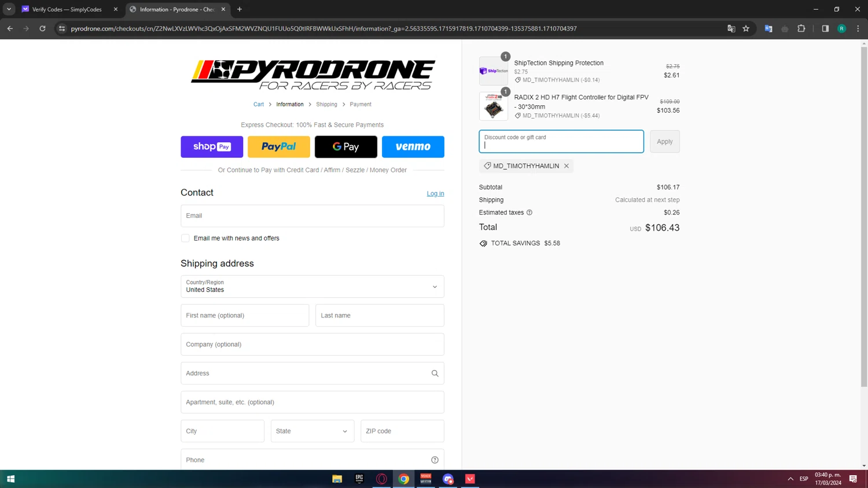
Task: Click the ESP language indicator
Action: point(804,479)
